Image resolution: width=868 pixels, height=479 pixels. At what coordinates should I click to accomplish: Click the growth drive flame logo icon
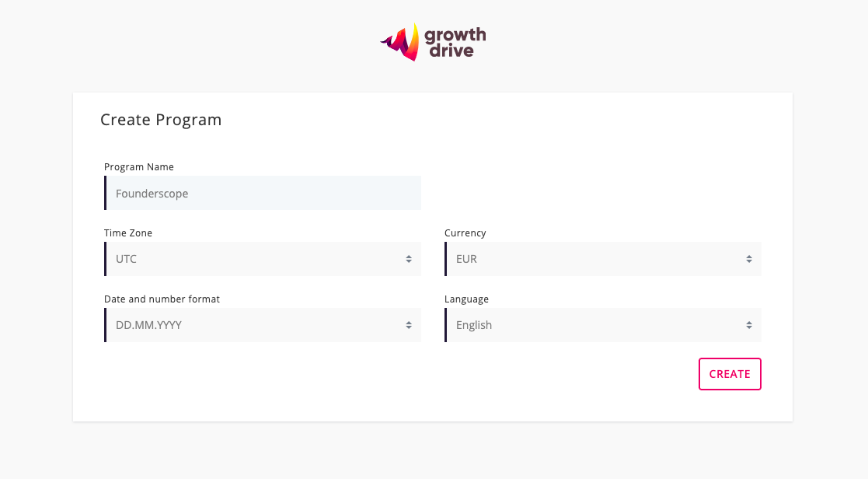pyautogui.click(x=401, y=43)
